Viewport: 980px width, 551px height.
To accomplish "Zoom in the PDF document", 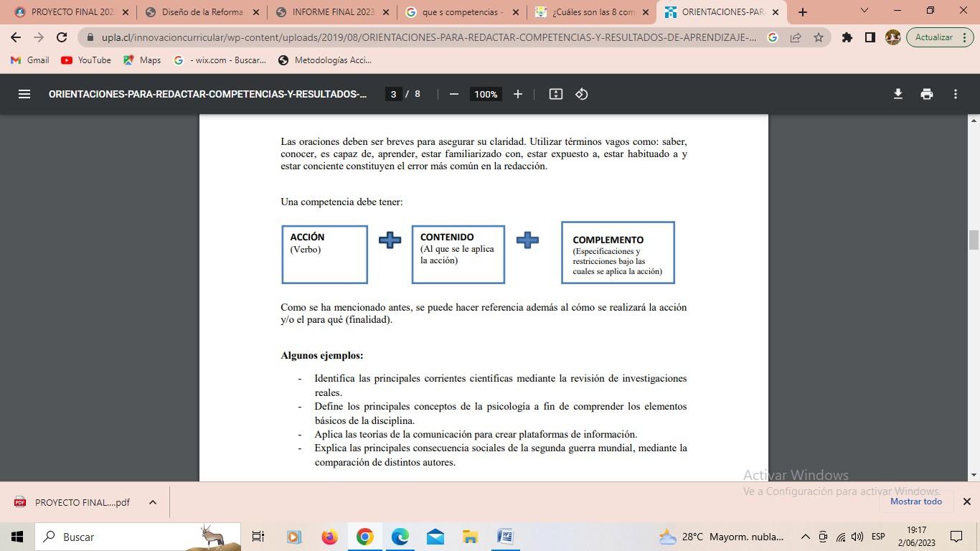I will point(517,94).
